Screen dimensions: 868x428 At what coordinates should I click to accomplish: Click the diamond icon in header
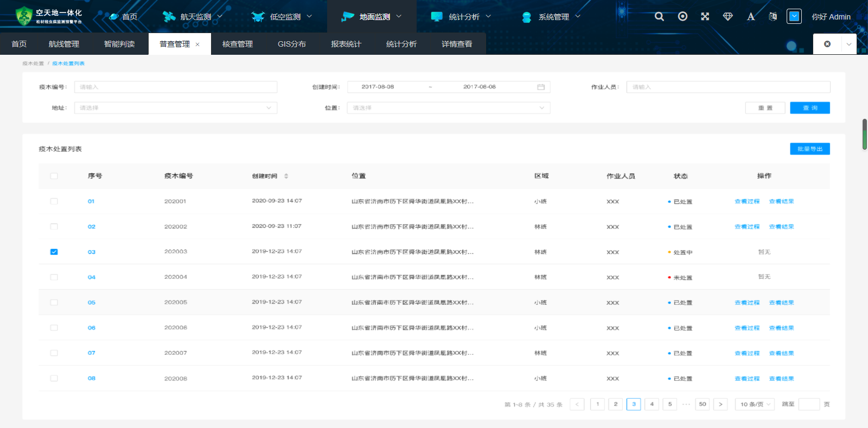click(x=728, y=17)
